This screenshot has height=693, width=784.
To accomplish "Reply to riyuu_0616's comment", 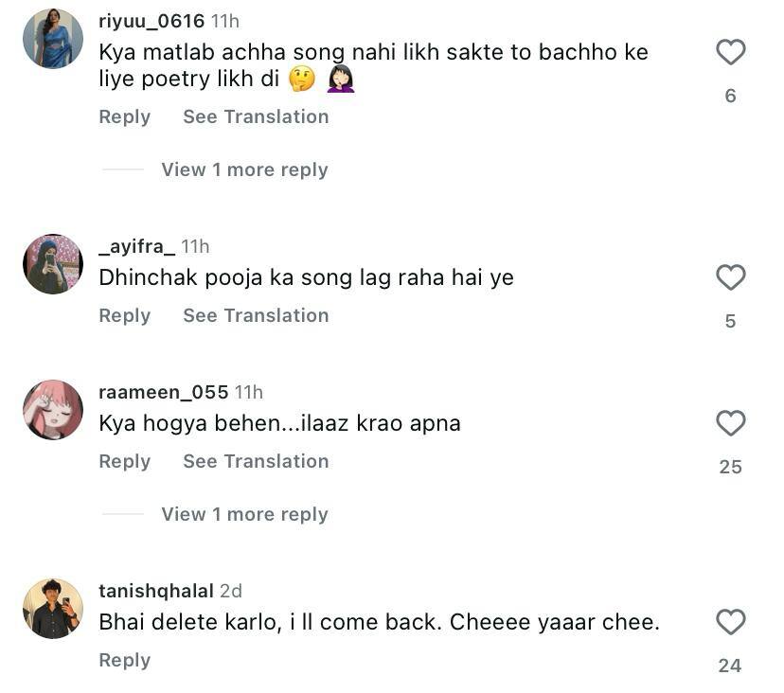I will coord(124,116).
